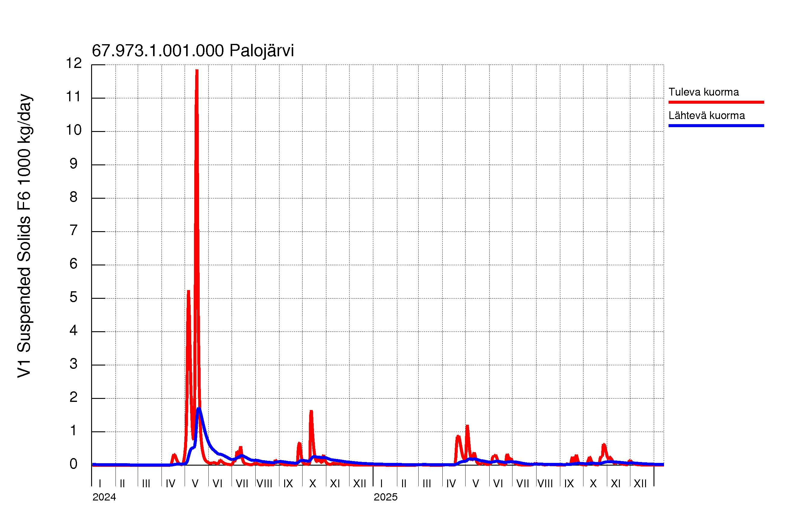Click the 2025 year label
Viewport: 812px width, 511px height.
(386, 497)
